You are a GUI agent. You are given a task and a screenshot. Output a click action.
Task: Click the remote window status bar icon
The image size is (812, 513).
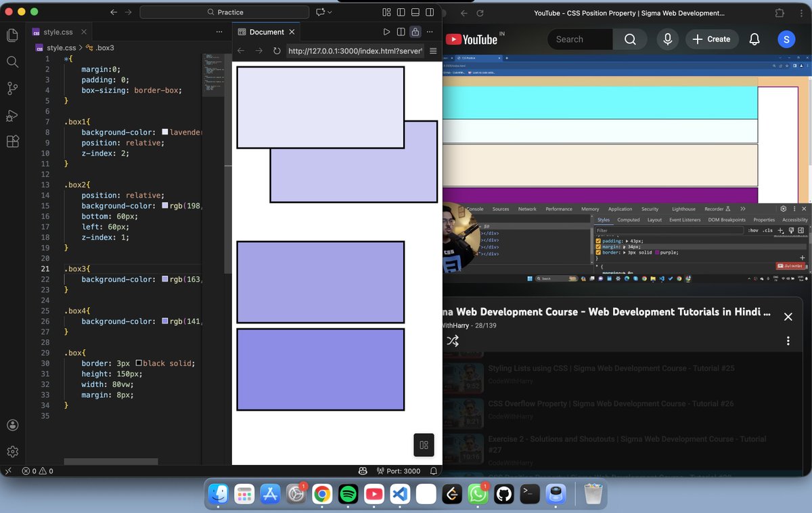click(8, 471)
